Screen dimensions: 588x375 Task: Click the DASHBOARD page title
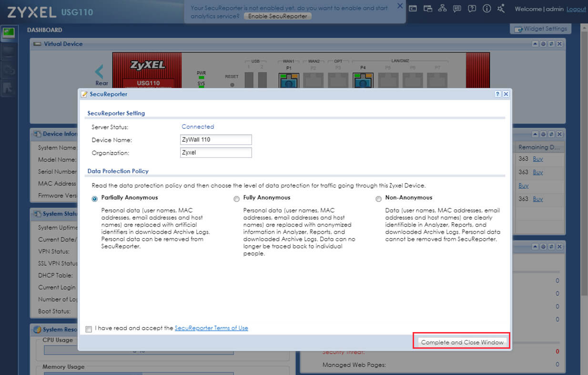click(x=44, y=30)
